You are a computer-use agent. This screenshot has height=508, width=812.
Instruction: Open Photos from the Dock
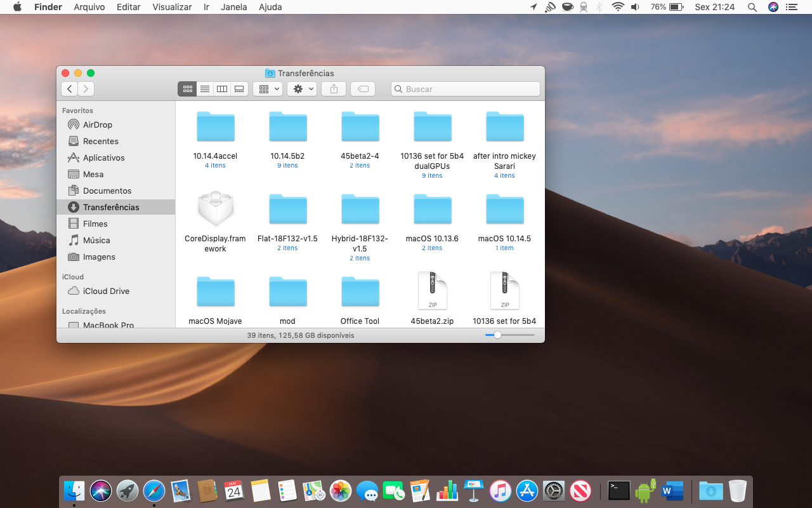[341, 490]
